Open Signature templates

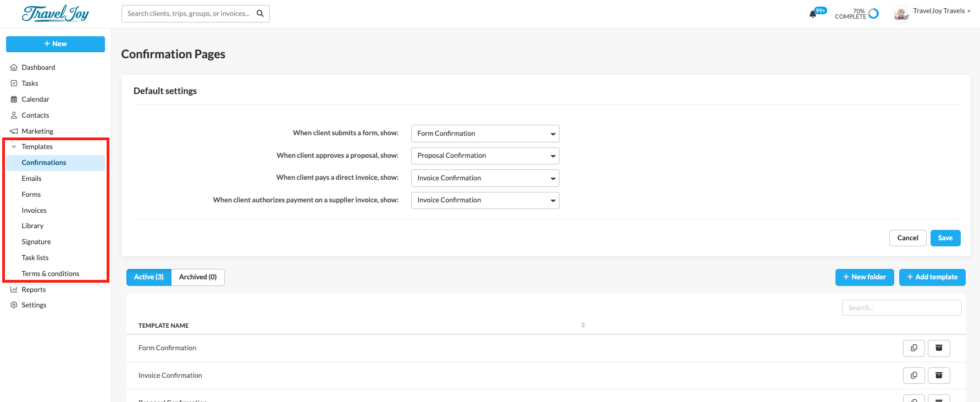click(36, 242)
